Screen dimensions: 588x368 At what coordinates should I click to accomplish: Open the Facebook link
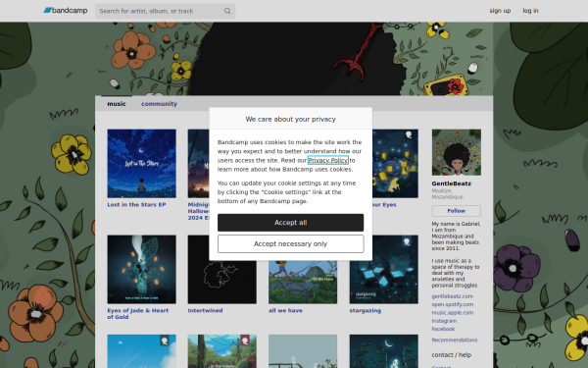click(x=443, y=329)
